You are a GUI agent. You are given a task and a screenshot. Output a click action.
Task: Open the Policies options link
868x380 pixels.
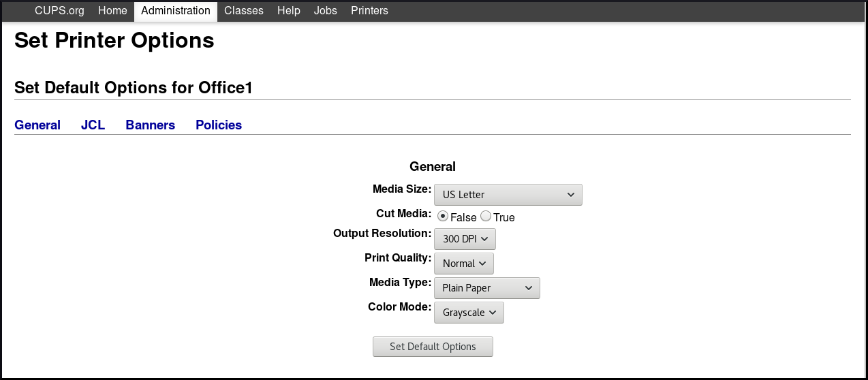pos(219,125)
